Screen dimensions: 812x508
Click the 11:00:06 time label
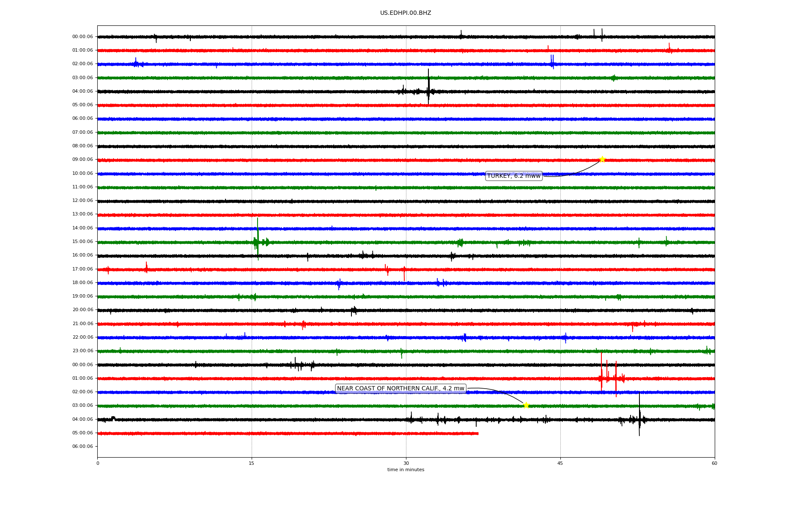pos(82,187)
